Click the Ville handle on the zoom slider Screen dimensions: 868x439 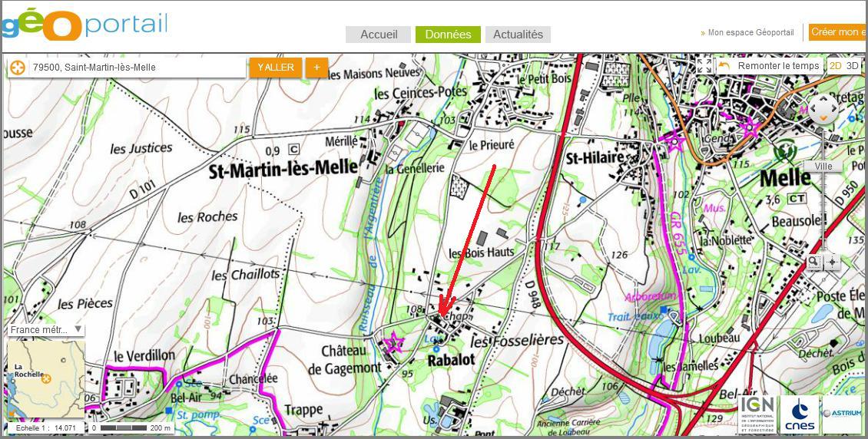pos(823,167)
